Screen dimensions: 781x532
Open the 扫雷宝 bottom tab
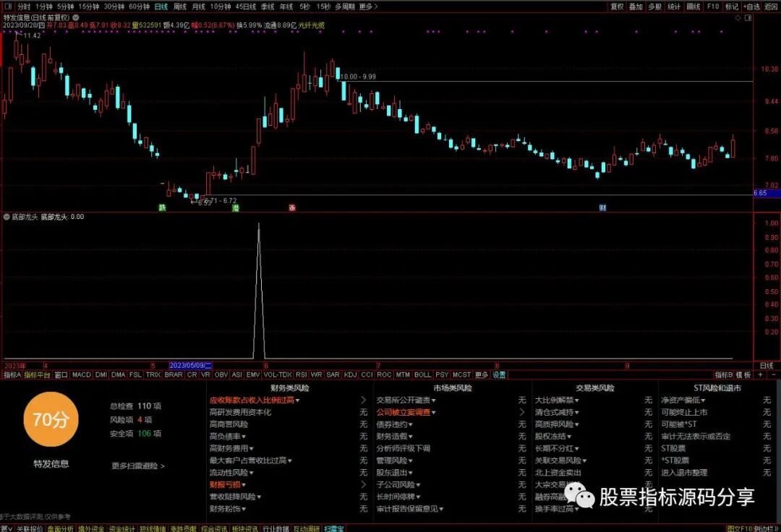pos(333,528)
